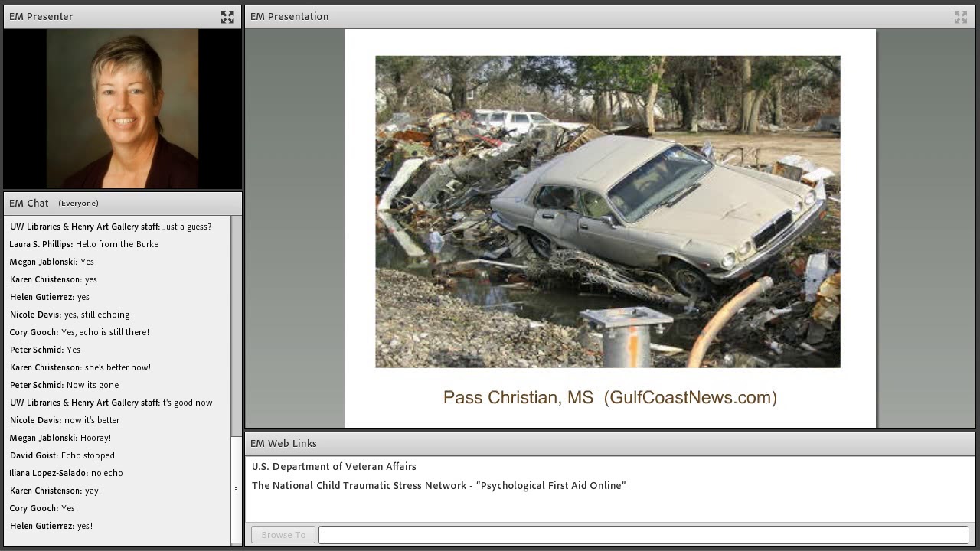Select Nicole Davis "now it's better" message

(x=64, y=420)
